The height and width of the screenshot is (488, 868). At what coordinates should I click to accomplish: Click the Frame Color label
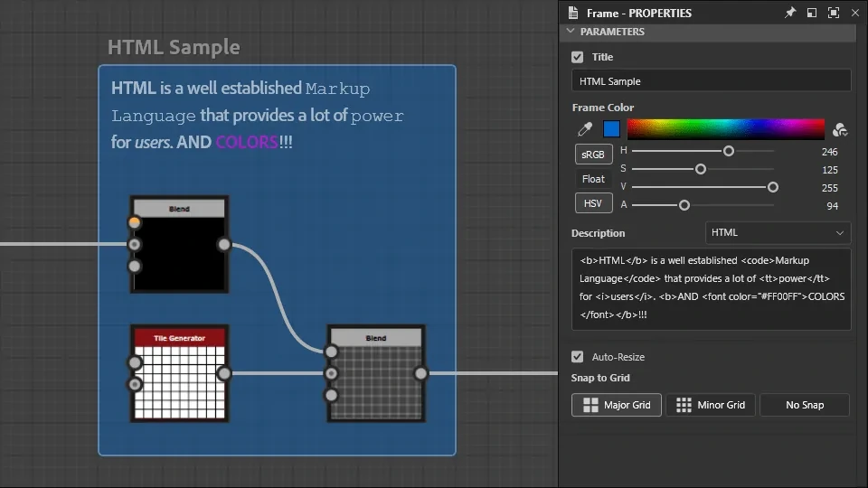(x=603, y=108)
